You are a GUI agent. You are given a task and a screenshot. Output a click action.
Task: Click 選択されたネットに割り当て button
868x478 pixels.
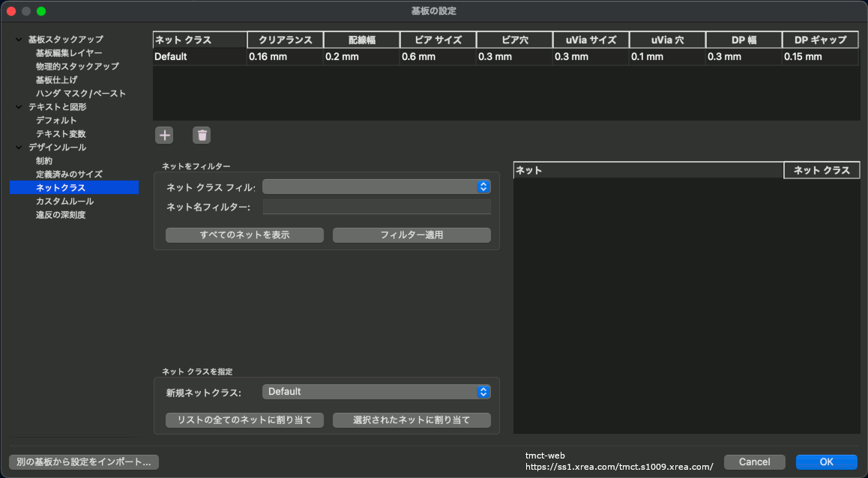[412, 420]
